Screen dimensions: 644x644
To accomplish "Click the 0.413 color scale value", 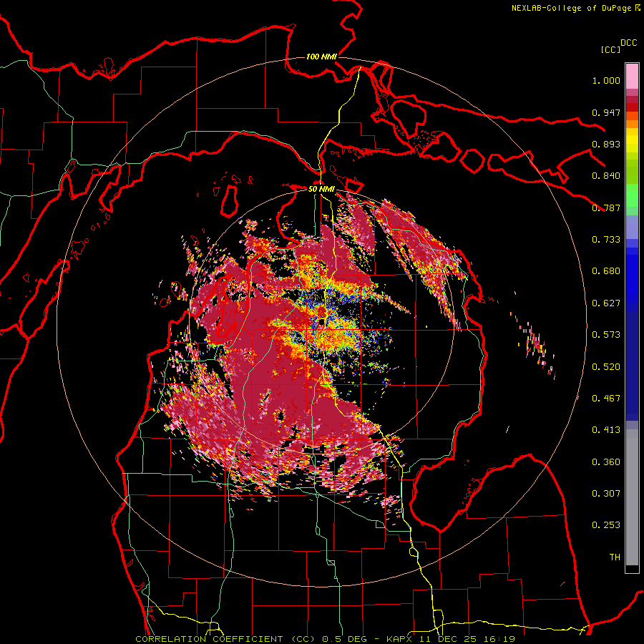I will coord(606,431).
